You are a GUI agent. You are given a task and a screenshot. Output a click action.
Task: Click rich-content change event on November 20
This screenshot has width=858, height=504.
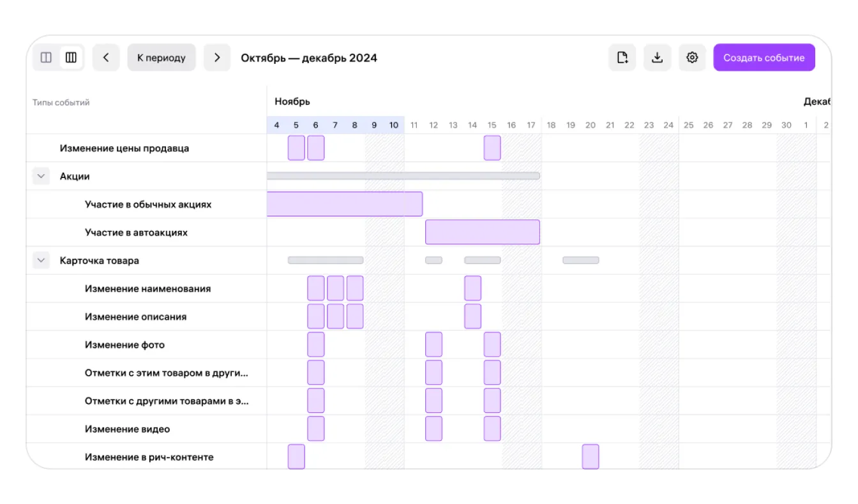591,457
